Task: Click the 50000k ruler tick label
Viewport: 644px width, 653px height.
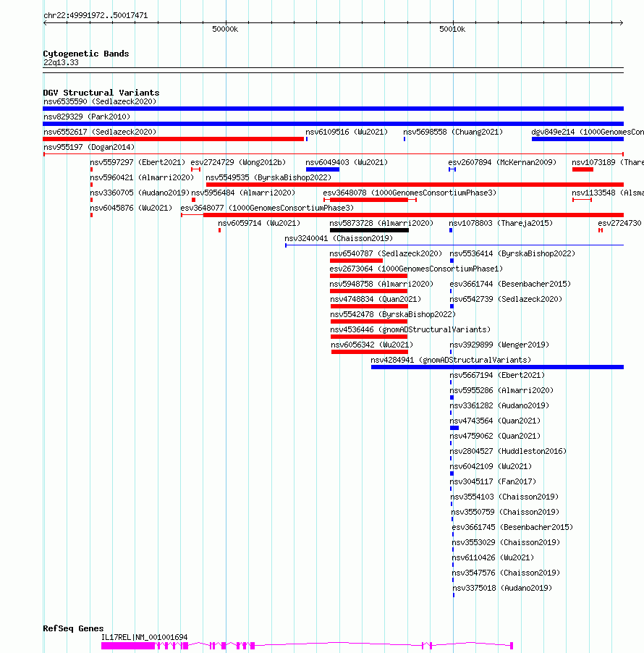Action: pos(225,29)
